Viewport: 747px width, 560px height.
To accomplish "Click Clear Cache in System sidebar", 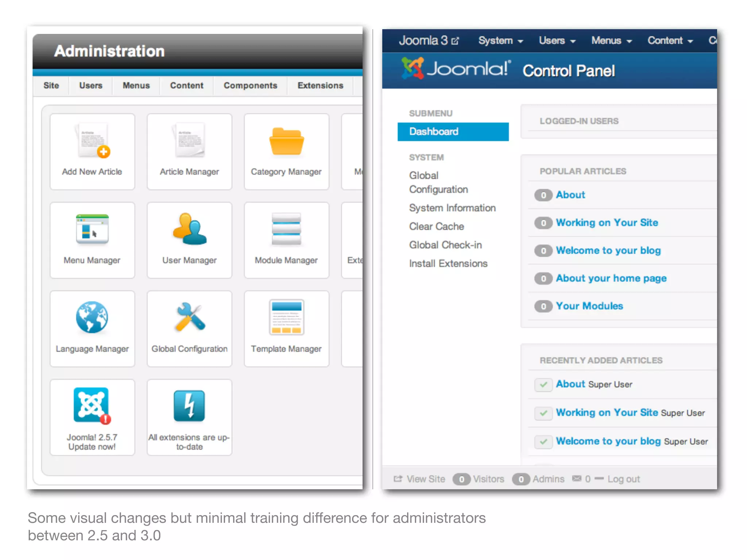I will (x=437, y=226).
